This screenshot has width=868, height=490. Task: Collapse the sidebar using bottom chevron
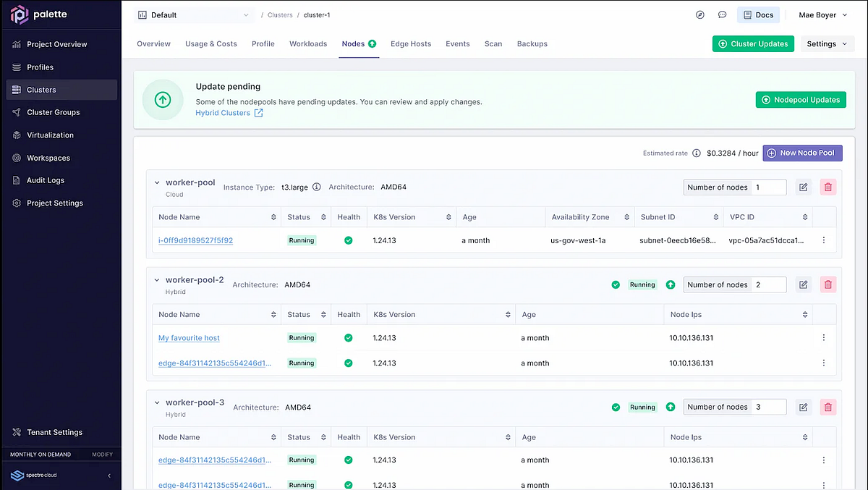coord(109,476)
